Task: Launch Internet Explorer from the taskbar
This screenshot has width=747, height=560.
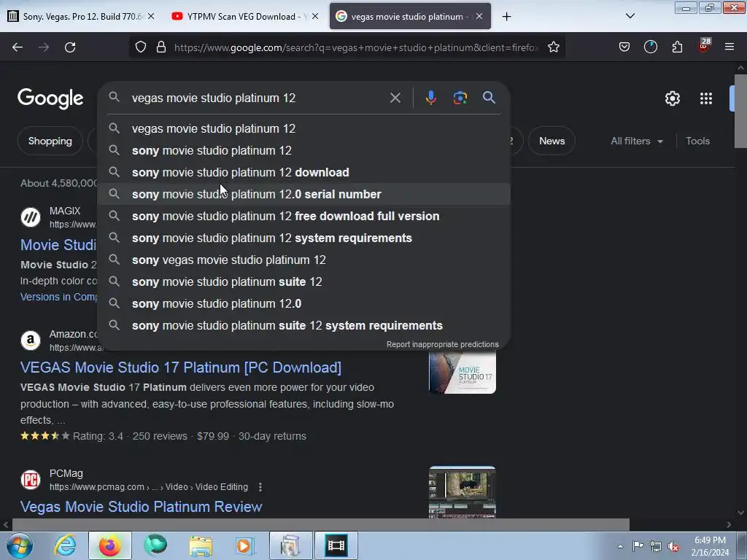Action: (65, 545)
